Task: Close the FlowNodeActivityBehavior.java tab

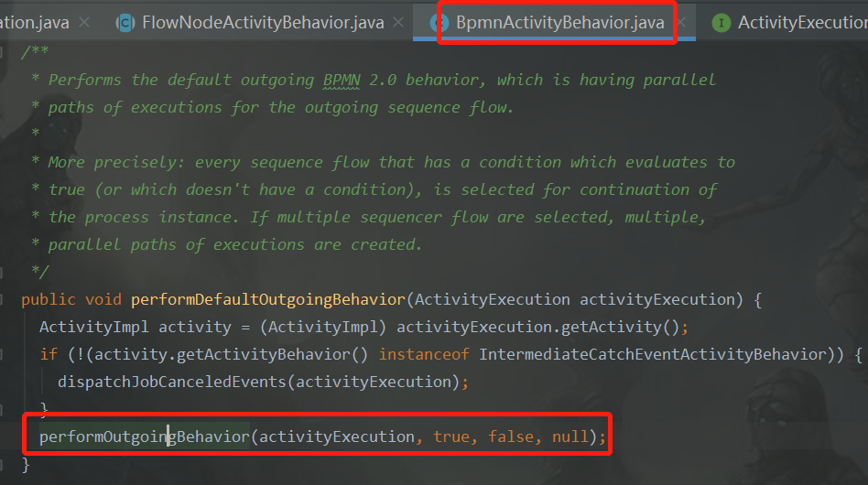Action: point(398,23)
